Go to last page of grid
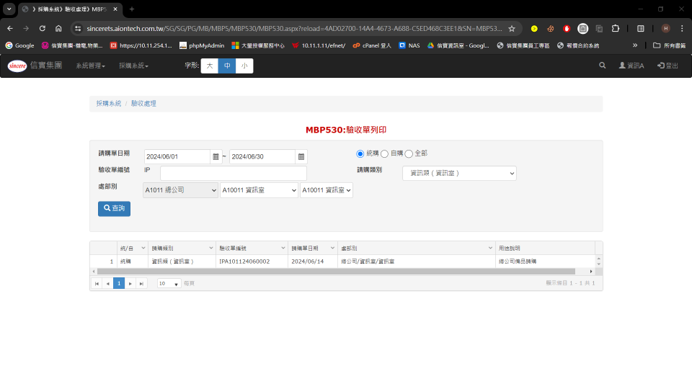The height and width of the screenshot is (371, 692). click(141, 284)
